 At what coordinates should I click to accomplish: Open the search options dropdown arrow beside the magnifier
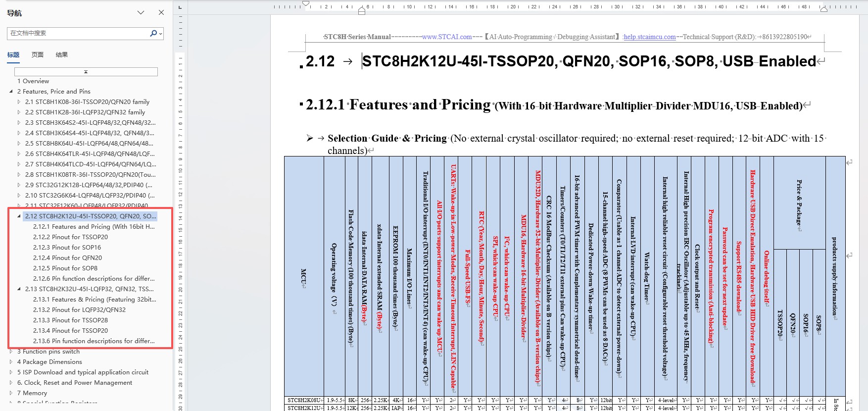(x=161, y=34)
